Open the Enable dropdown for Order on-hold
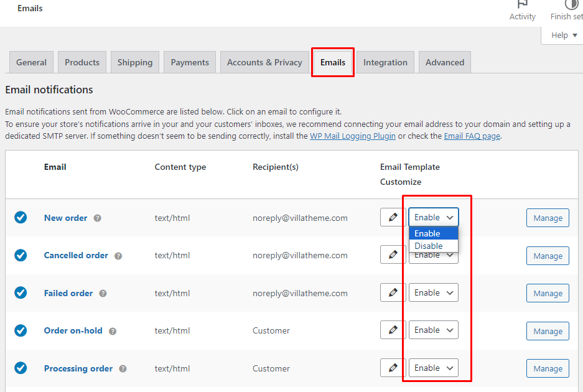Screen dimensions: 583x392 (x=434, y=330)
